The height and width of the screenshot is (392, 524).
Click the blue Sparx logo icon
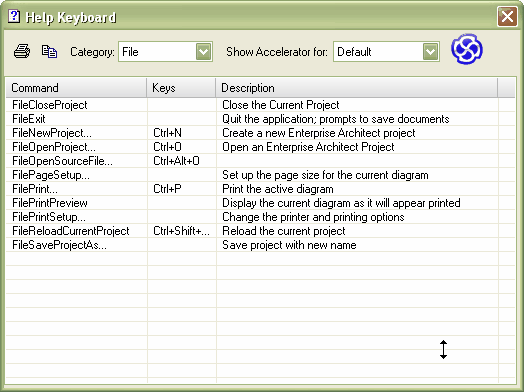pos(467,49)
